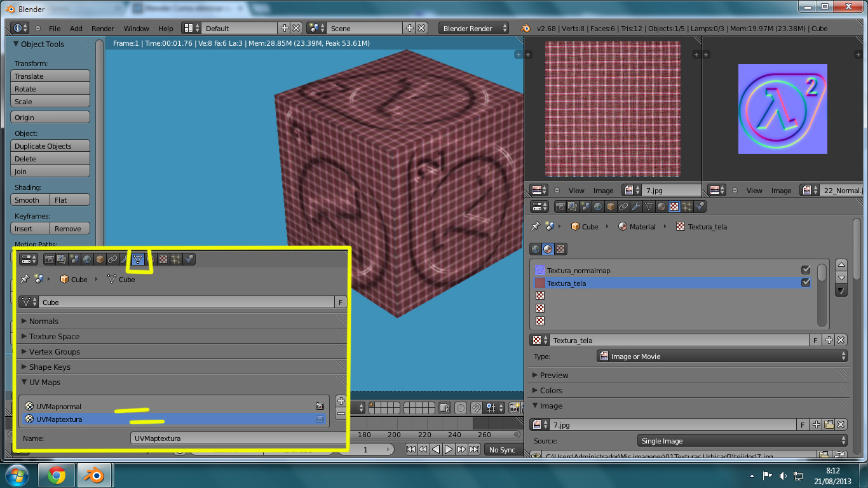This screenshot has height=488, width=868.
Task: Click the Duplicate Objects button
Action: tap(50, 146)
